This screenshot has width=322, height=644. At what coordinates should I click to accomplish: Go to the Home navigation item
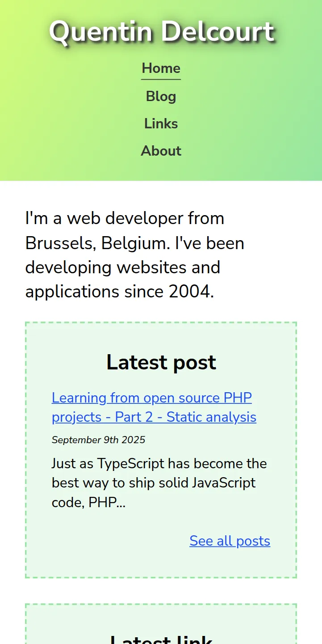[161, 68]
